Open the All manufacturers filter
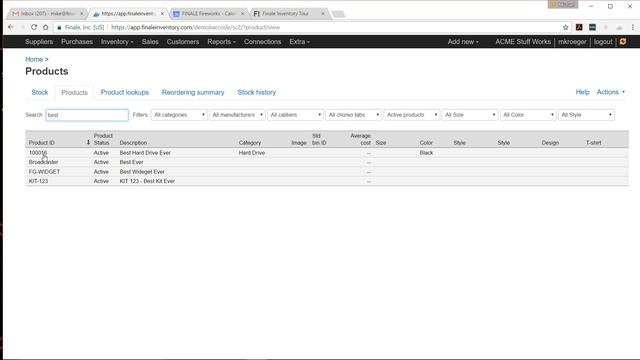 (237, 115)
